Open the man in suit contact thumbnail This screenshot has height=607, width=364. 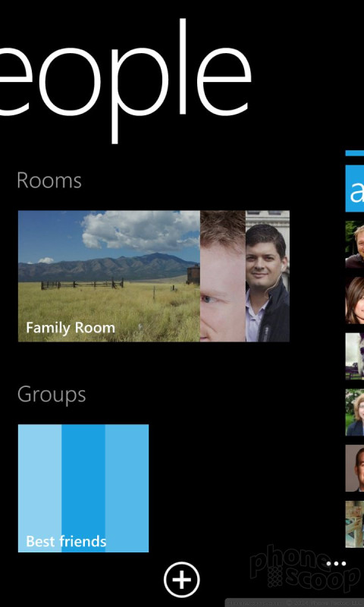(x=355, y=468)
